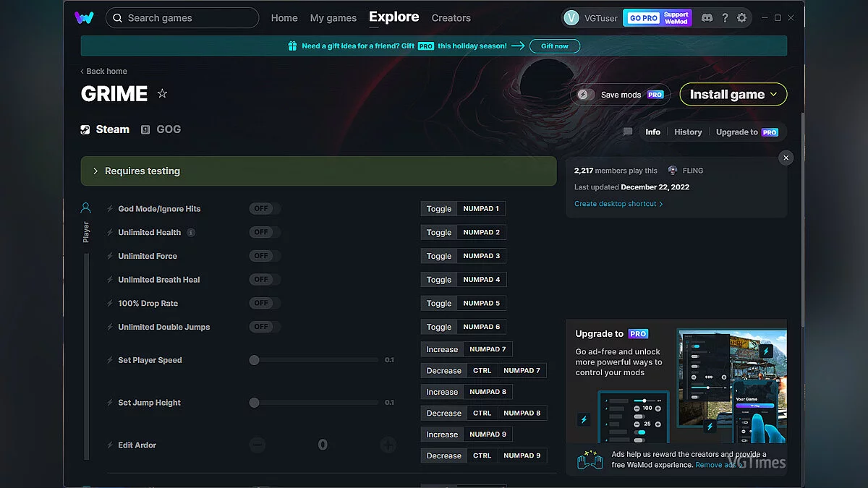Open the Info tab
Image resolution: width=868 pixels, height=488 pixels.
click(x=653, y=132)
